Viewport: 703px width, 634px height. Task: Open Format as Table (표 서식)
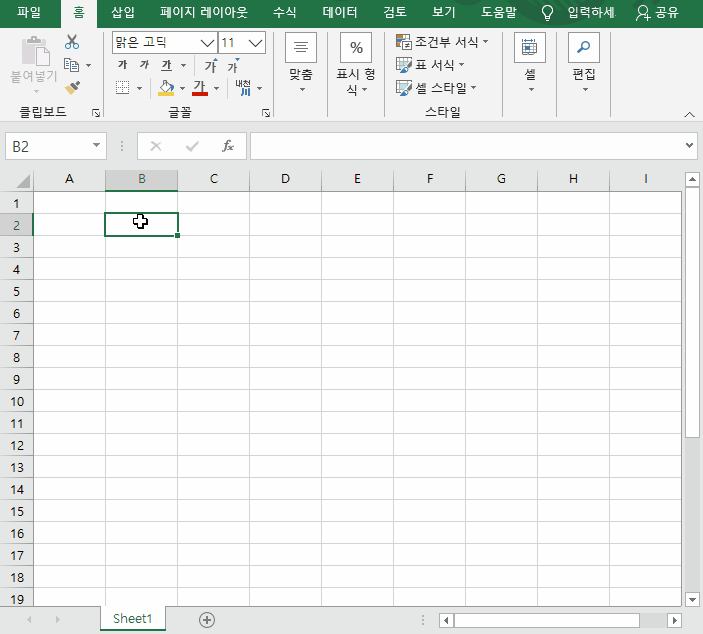(x=430, y=65)
